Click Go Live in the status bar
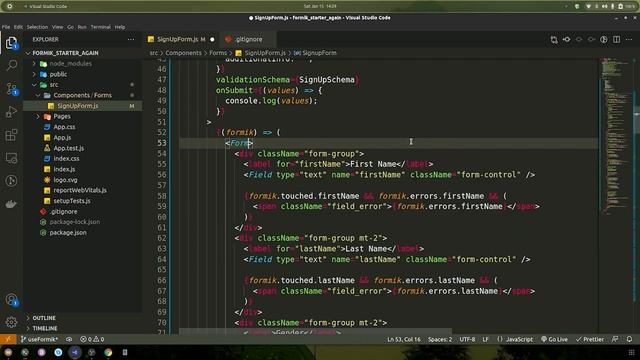 tap(554, 339)
